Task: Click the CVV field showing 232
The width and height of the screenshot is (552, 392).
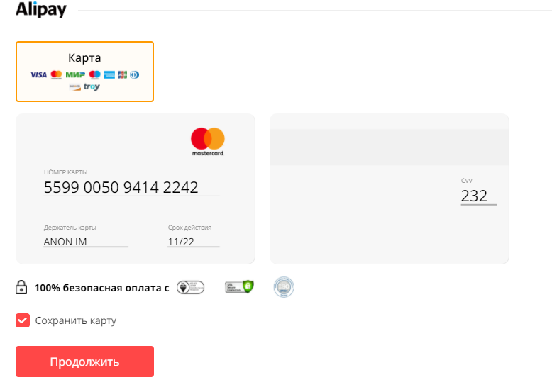Action: [x=478, y=196]
